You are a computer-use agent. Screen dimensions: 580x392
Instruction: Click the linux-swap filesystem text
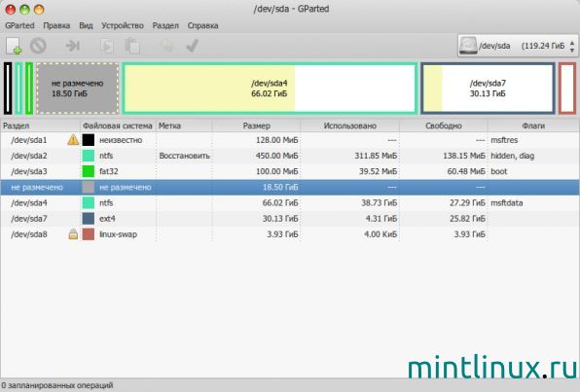tap(118, 234)
